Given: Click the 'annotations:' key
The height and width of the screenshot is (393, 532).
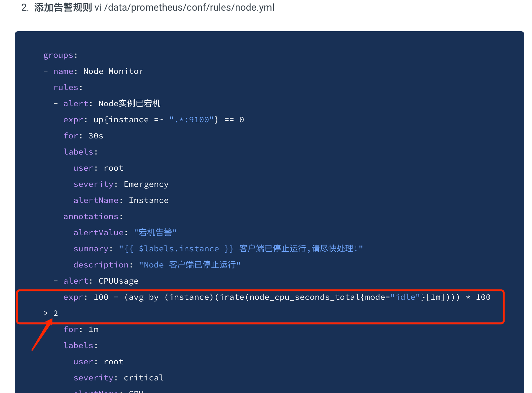Looking at the screenshot, I should pos(93,217).
